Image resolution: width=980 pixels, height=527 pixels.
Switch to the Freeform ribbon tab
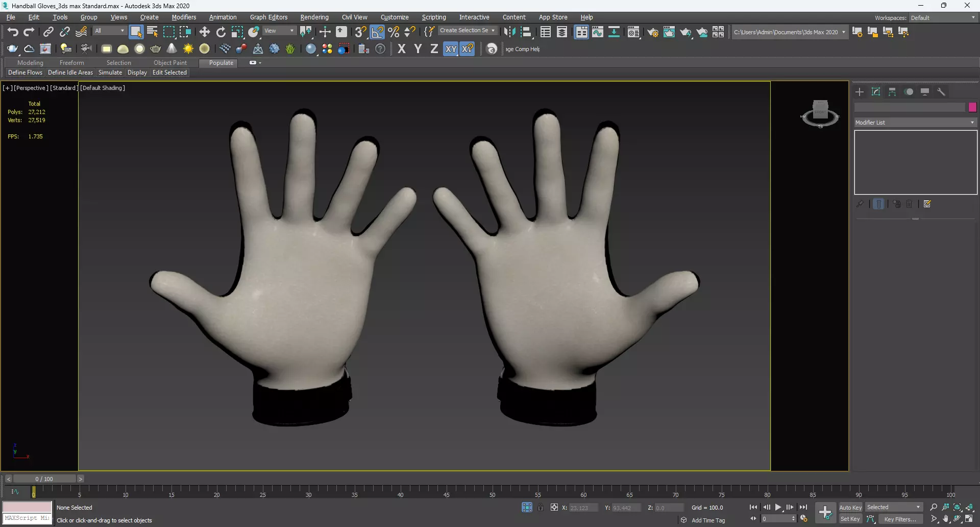click(71, 63)
